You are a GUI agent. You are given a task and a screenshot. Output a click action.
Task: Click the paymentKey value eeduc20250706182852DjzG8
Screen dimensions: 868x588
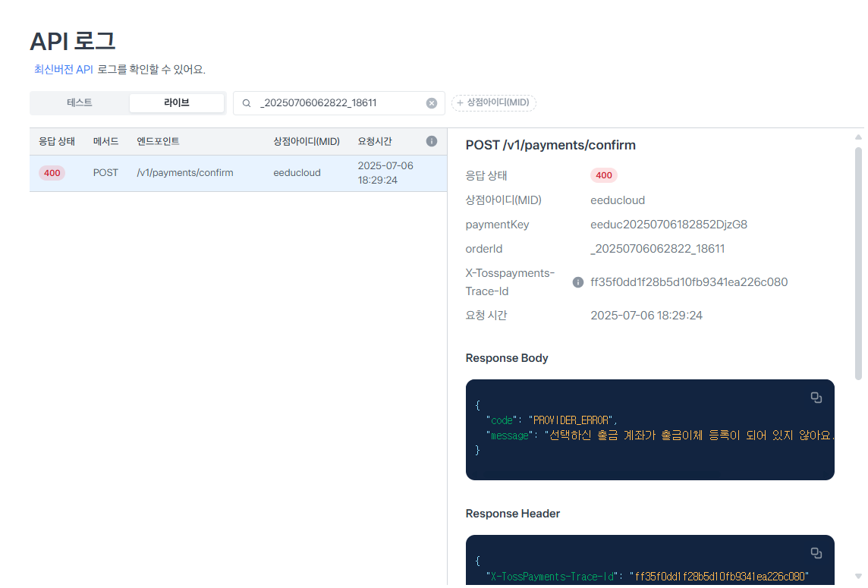(x=668, y=225)
